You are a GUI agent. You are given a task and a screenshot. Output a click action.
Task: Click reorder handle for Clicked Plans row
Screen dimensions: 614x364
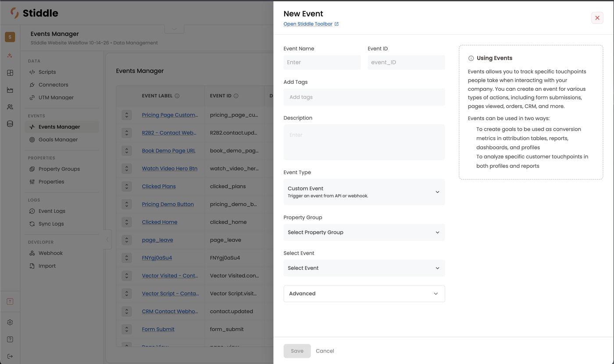(x=127, y=186)
